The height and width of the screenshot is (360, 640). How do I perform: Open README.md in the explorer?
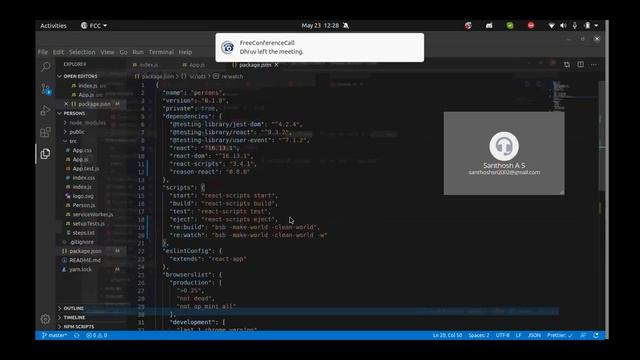coord(85,260)
